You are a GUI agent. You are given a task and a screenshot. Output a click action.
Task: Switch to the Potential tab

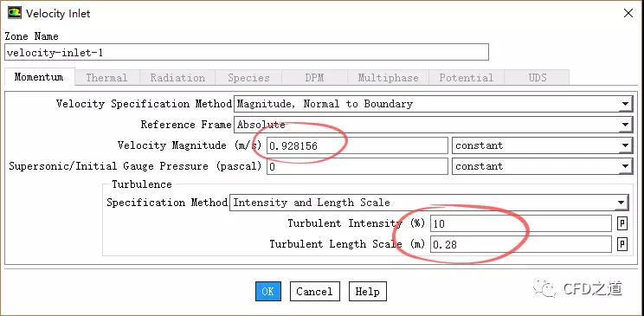pyautogui.click(x=467, y=78)
